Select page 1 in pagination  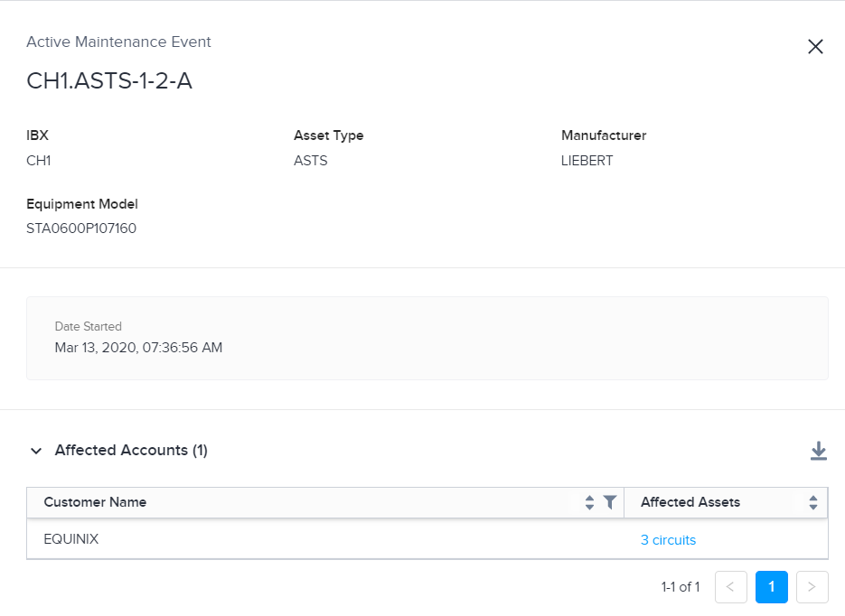[x=772, y=587]
